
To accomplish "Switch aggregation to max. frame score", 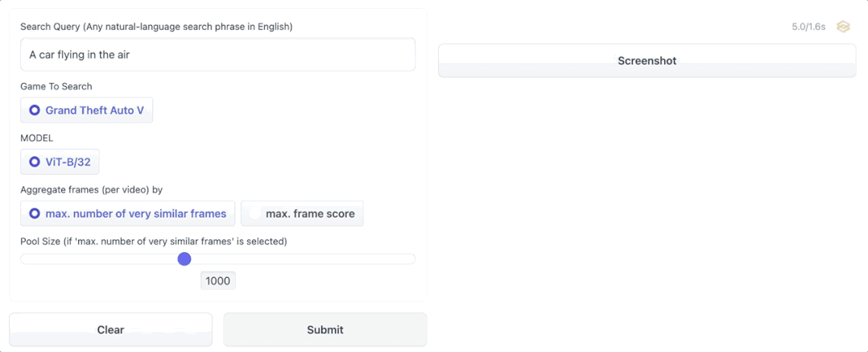I will pos(302,213).
